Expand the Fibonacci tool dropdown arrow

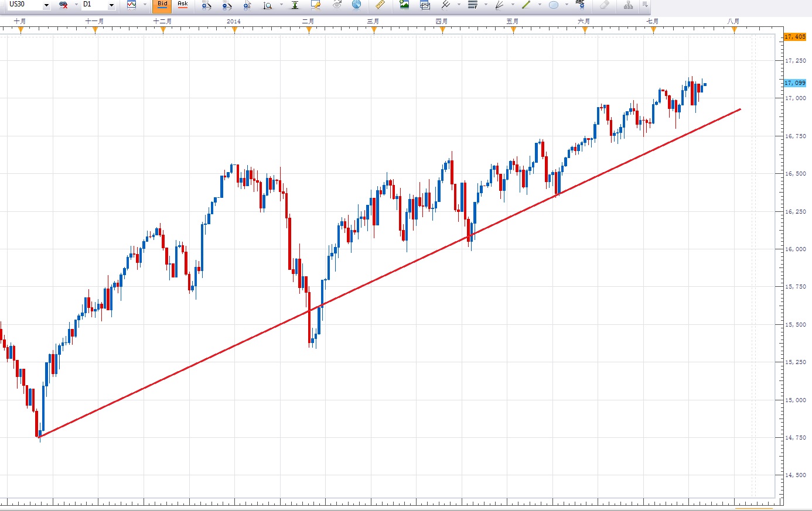click(486, 5)
